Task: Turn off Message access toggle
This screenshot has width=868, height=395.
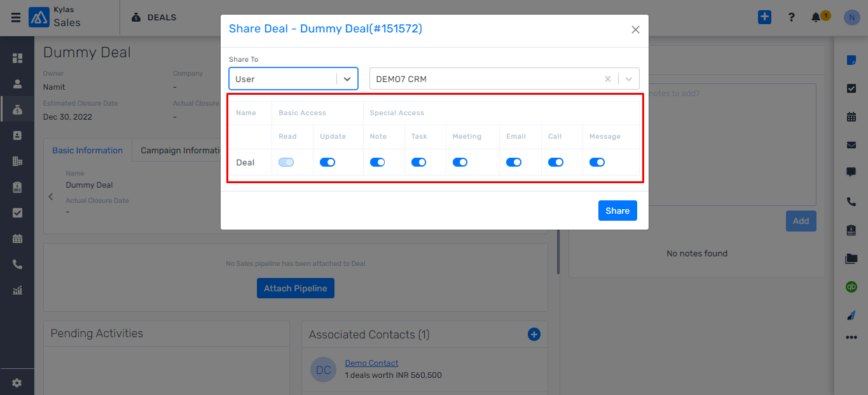Action: (597, 162)
